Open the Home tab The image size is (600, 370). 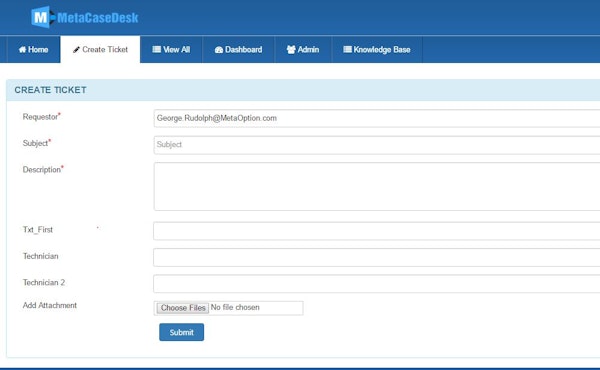pos(33,50)
